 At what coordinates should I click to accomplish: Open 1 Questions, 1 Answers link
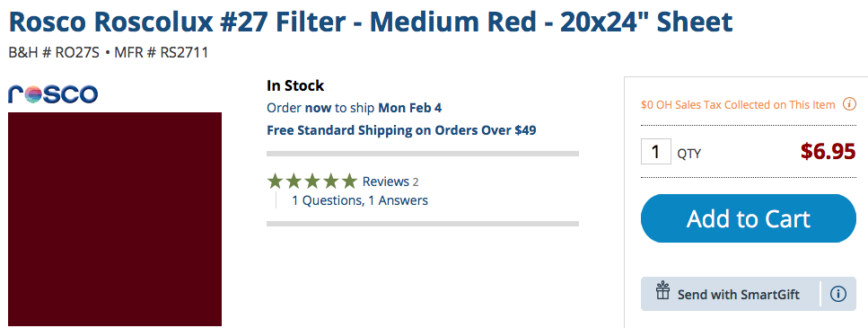tap(360, 200)
